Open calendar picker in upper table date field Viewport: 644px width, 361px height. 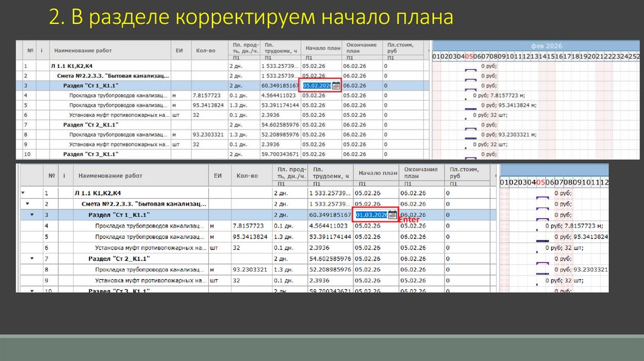pos(336,86)
